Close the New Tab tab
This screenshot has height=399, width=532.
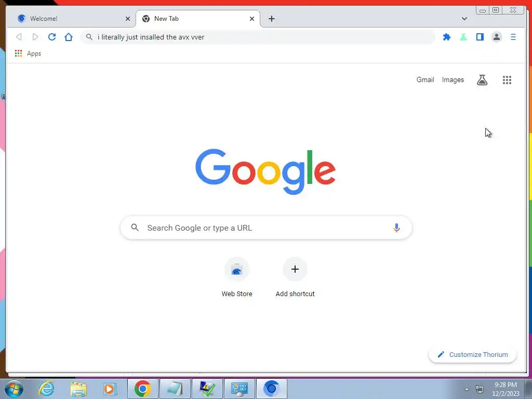tap(252, 19)
